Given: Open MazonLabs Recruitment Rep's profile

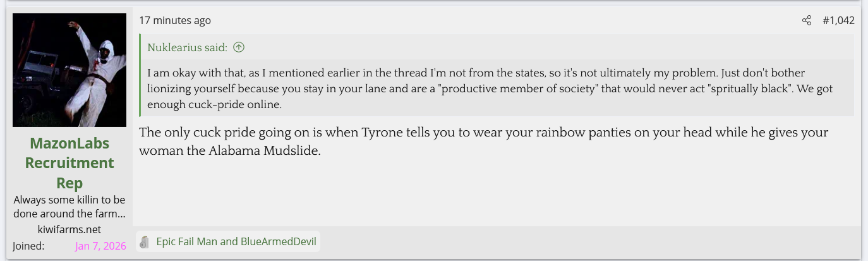Looking at the screenshot, I should coord(69,163).
